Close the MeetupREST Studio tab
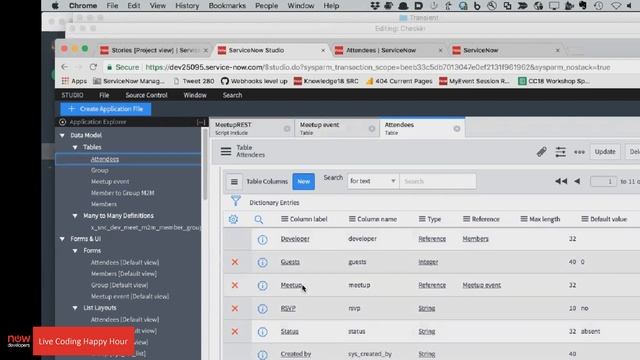Screen dimensions: 640x360 (x=287, y=129)
